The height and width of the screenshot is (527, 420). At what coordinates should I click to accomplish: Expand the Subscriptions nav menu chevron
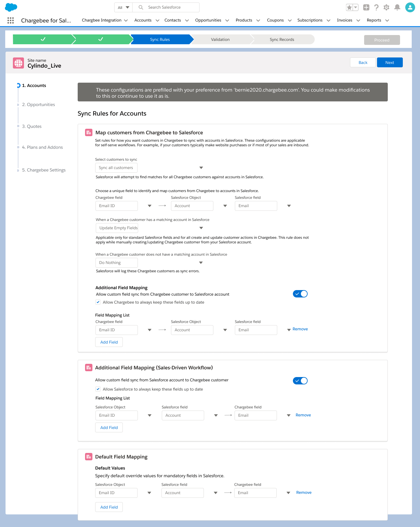click(329, 21)
